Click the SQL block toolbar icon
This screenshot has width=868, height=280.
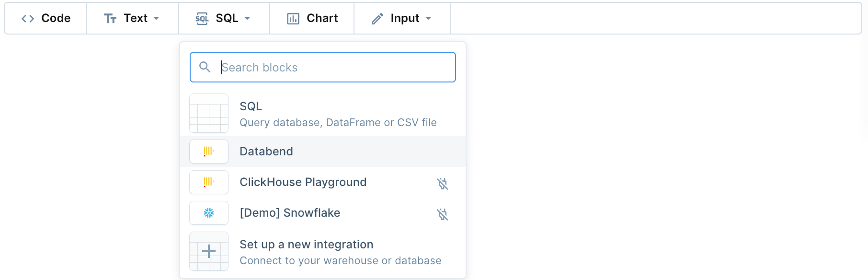pyautogui.click(x=202, y=19)
